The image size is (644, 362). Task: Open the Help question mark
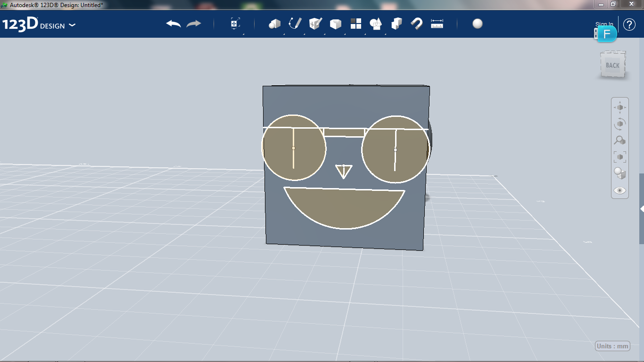click(629, 25)
